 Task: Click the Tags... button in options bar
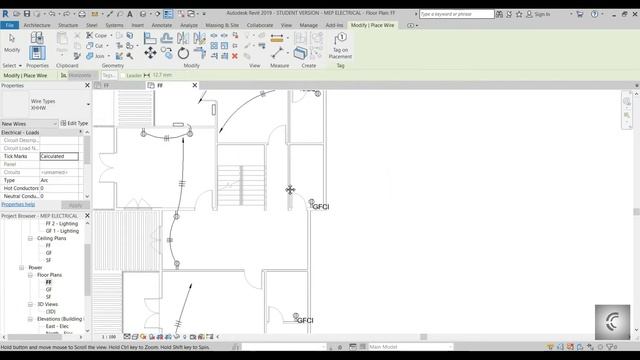click(109, 76)
